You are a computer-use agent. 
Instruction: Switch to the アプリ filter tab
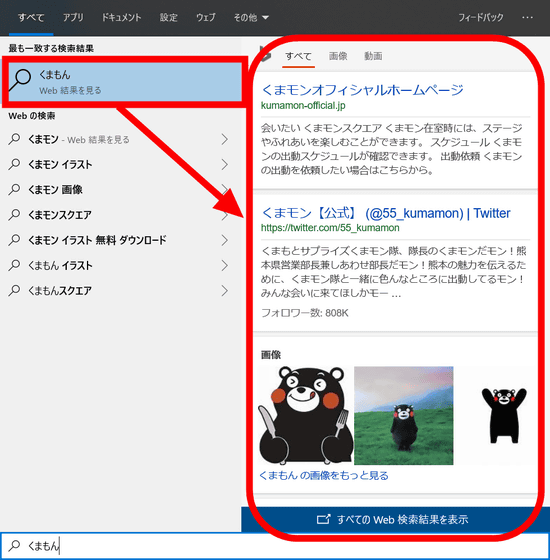coord(73,17)
